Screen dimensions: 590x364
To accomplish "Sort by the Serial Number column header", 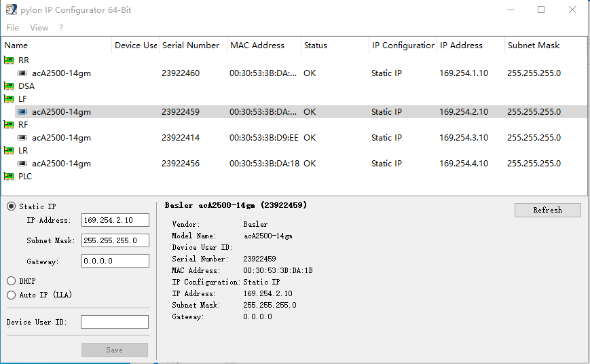I will 193,45.
